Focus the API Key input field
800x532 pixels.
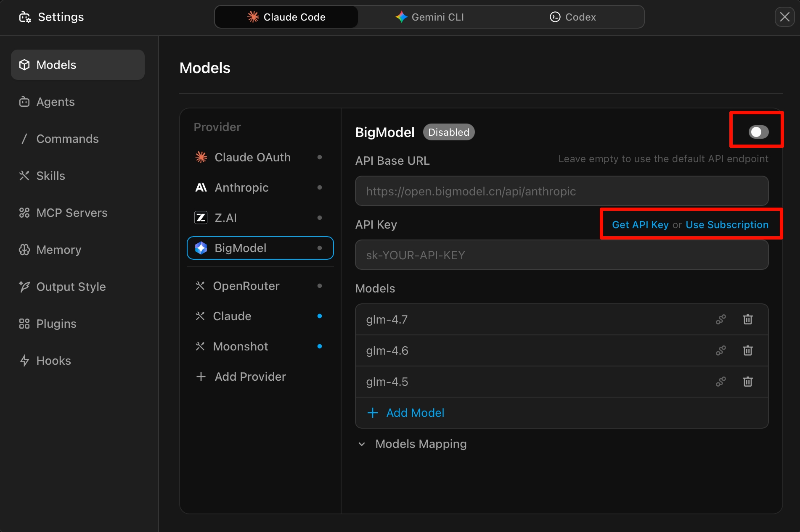[562, 255]
